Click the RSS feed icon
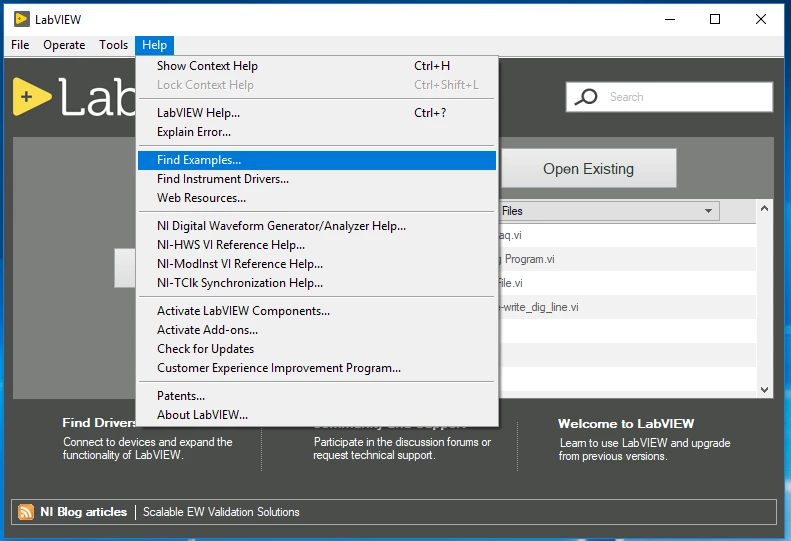This screenshot has width=791, height=541. pyautogui.click(x=26, y=512)
